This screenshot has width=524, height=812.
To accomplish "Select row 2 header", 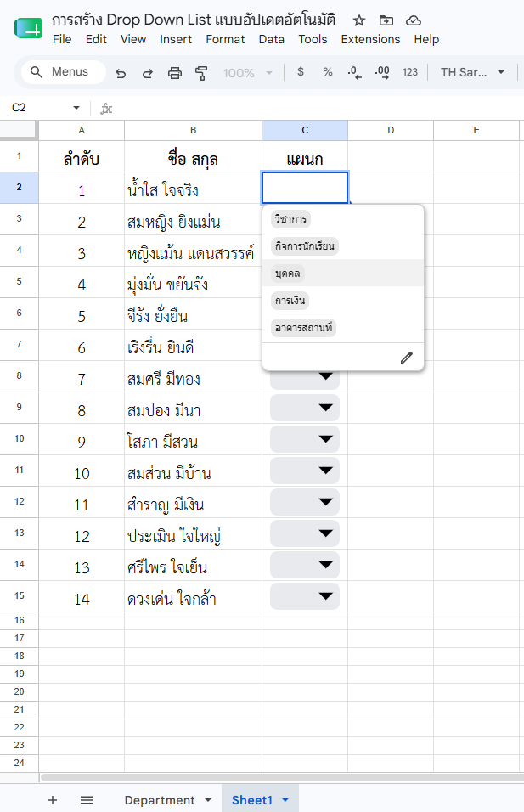I will [x=20, y=188].
